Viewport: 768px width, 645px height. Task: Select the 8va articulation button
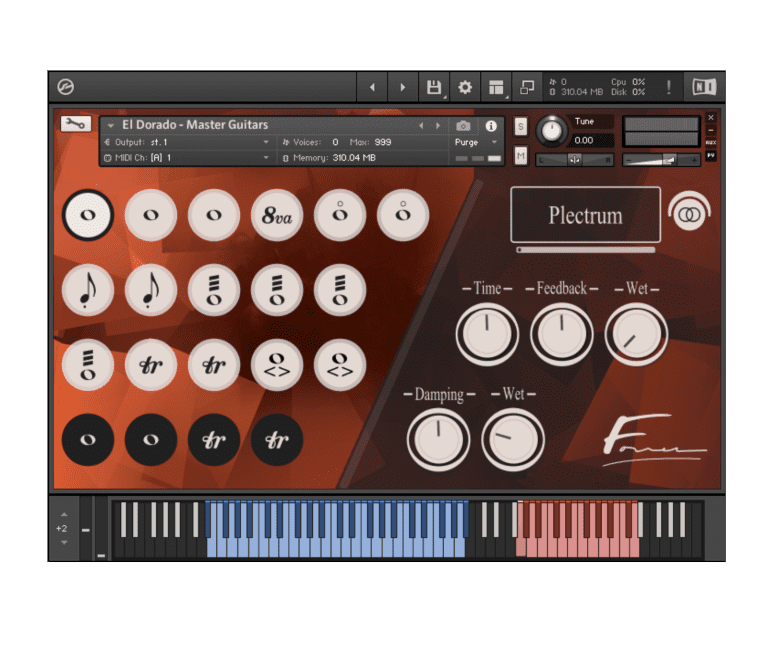pyautogui.click(x=277, y=215)
